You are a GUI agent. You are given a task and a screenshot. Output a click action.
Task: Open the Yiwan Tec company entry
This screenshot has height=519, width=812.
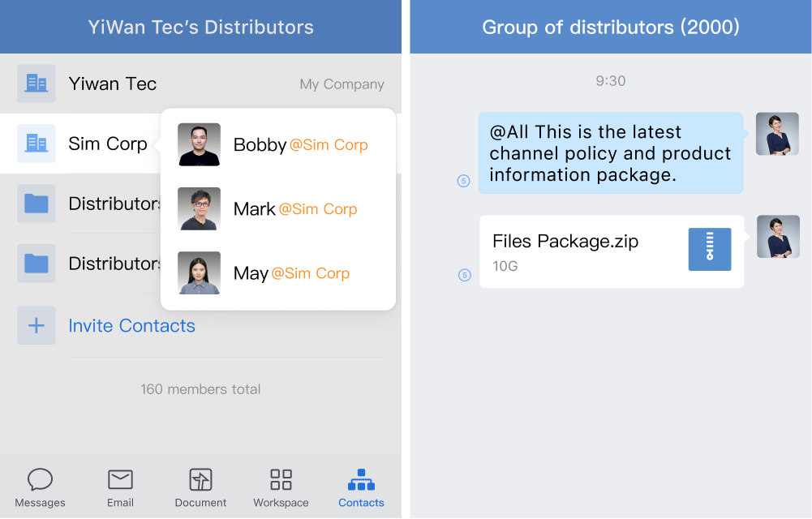click(x=200, y=84)
